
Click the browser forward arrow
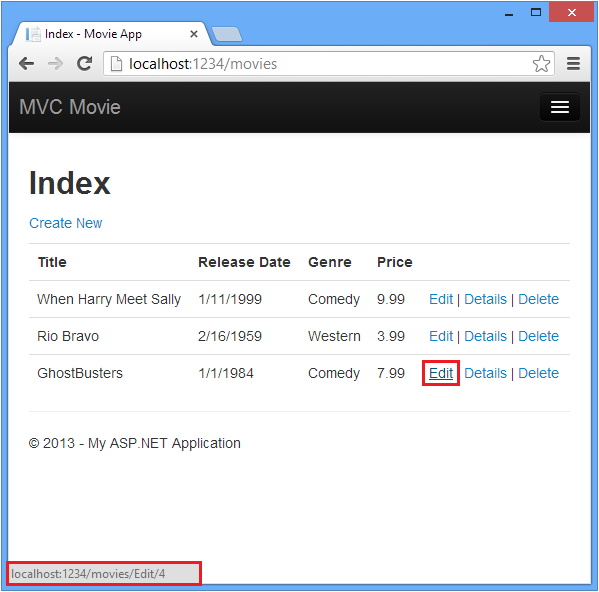tap(56, 63)
